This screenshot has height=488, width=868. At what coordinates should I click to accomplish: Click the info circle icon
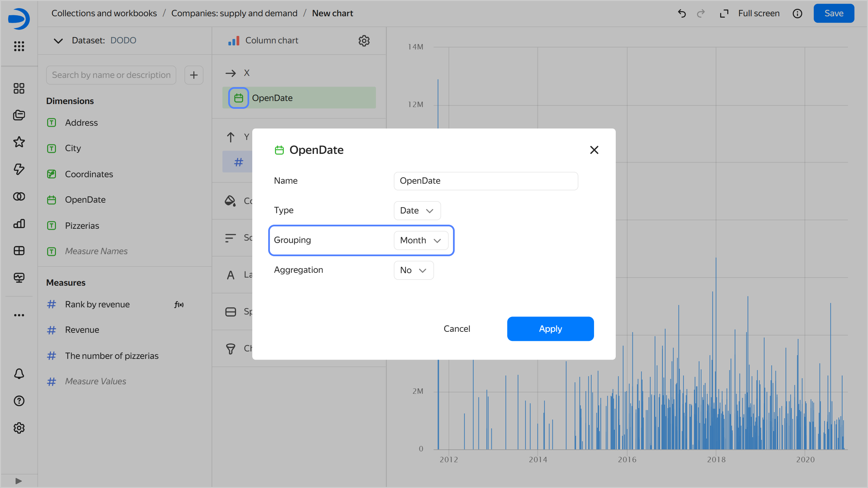click(x=797, y=14)
